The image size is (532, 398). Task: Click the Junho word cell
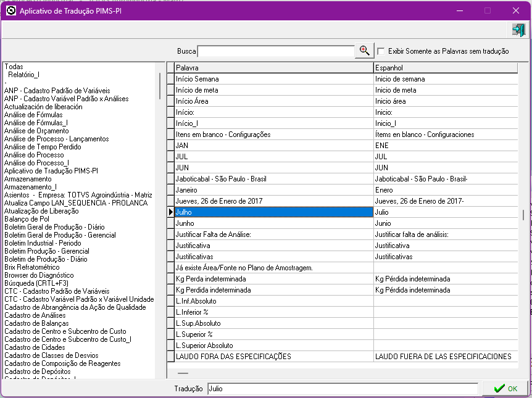point(274,223)
